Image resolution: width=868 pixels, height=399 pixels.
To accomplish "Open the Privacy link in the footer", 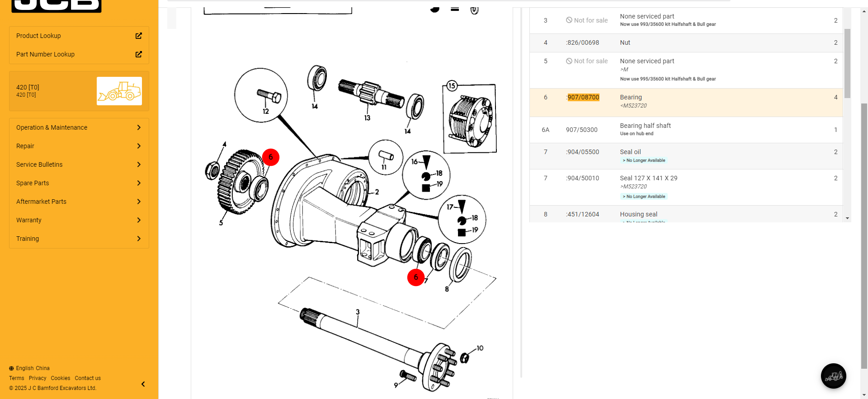I will 38,378.
